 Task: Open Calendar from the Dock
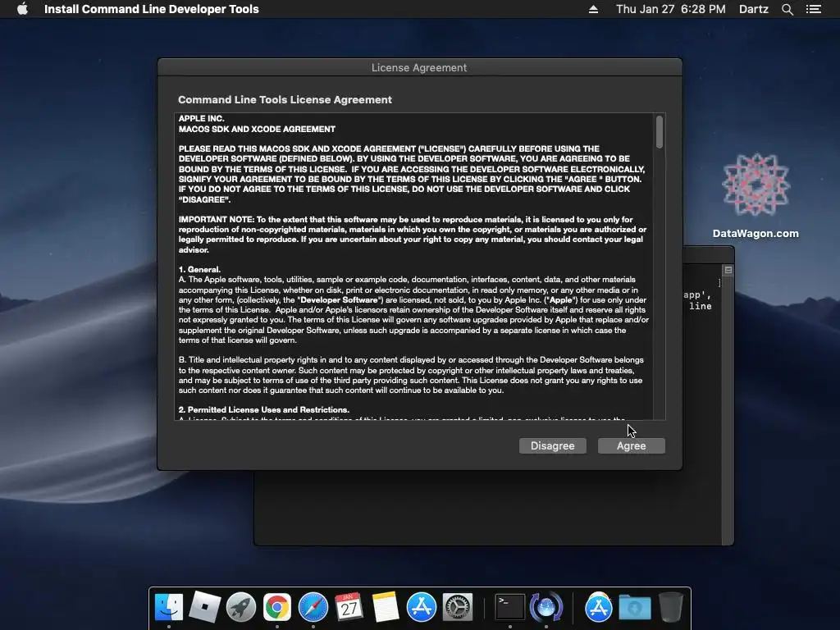click(349, 607)
